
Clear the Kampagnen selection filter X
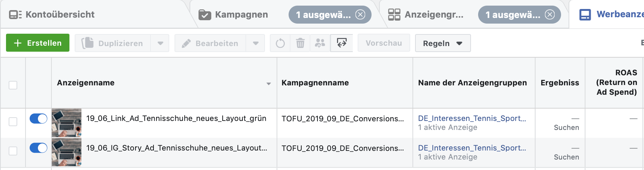[360, 15]
